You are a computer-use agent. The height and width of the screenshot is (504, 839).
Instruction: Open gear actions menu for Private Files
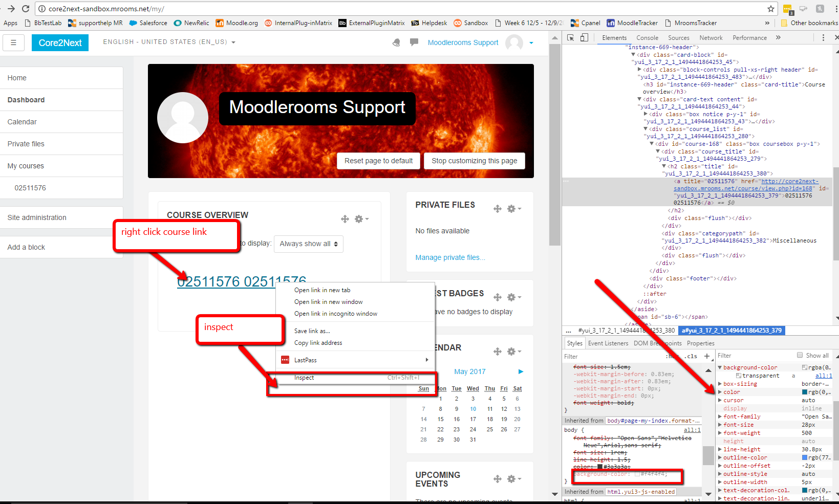point(514,209)
